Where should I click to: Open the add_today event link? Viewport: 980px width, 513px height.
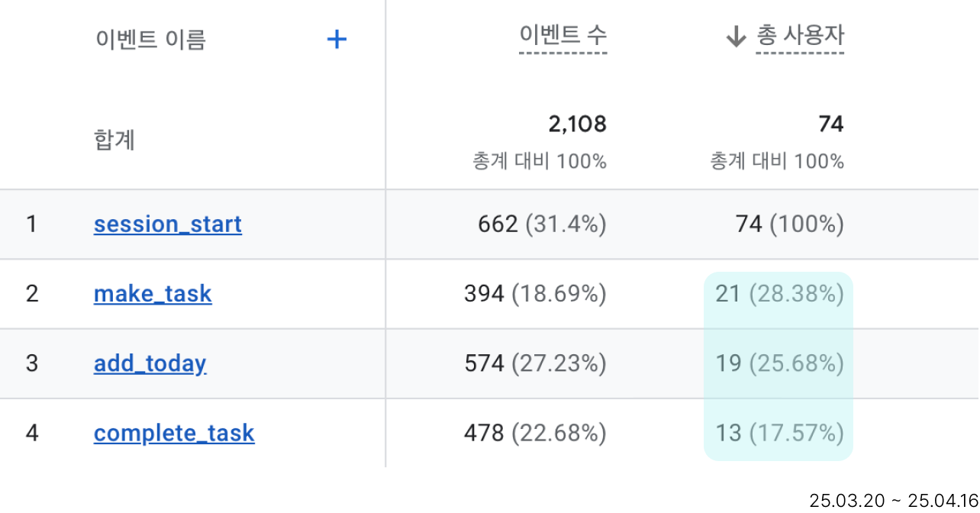(x=150, y=363)
